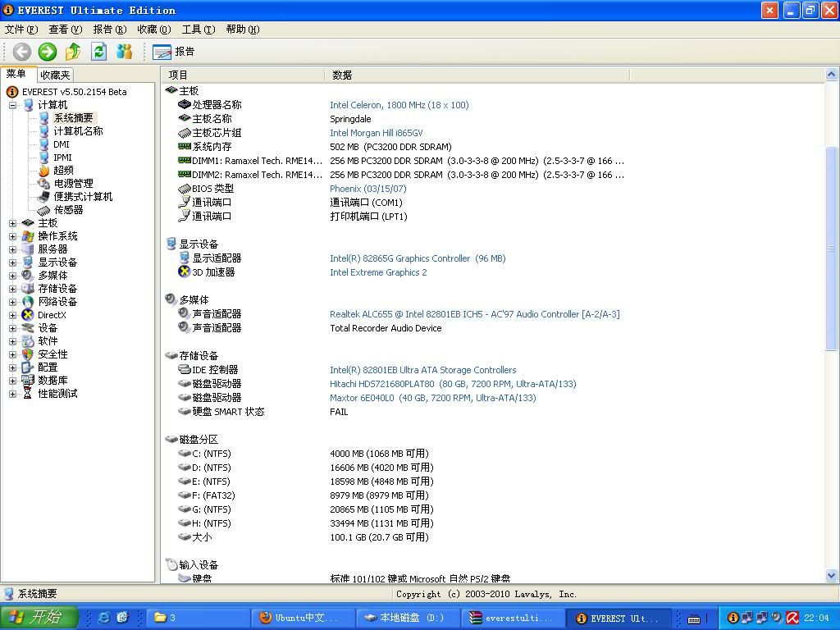Click EVEREST v5.50.2154 Beta root icon

(12, 92)
